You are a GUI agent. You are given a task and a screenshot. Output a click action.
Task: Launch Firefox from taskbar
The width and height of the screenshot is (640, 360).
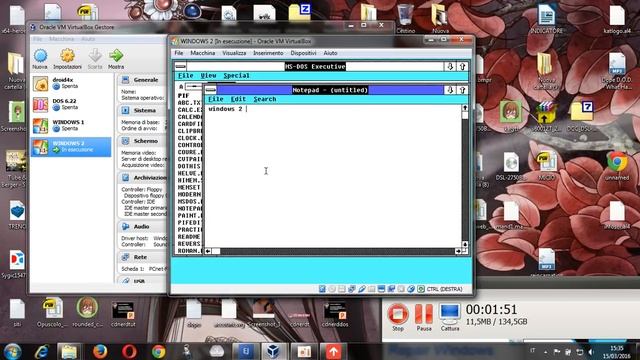tap(100, 351)
